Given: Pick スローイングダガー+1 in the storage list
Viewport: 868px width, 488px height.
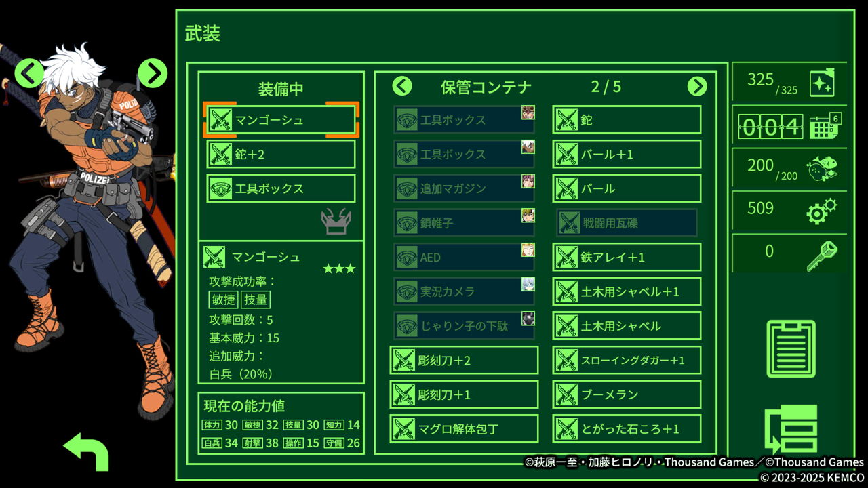Looking at the screenshot, I should point(627,360).
